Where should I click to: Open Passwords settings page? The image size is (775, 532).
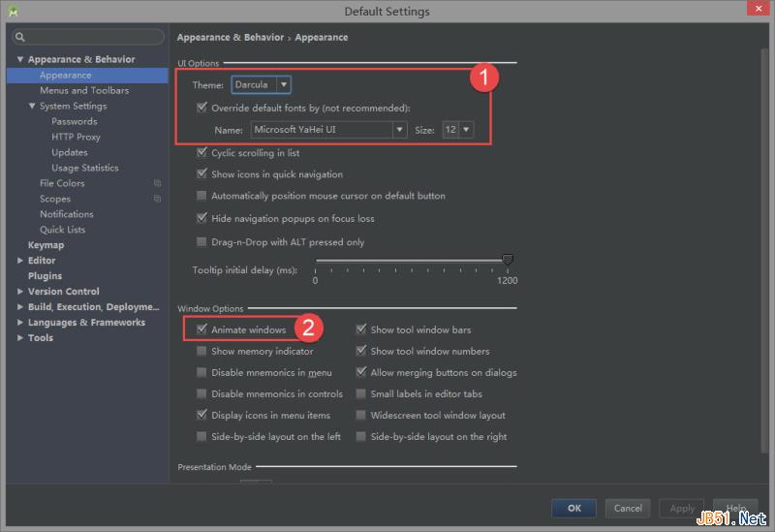[x=75, y=122]
